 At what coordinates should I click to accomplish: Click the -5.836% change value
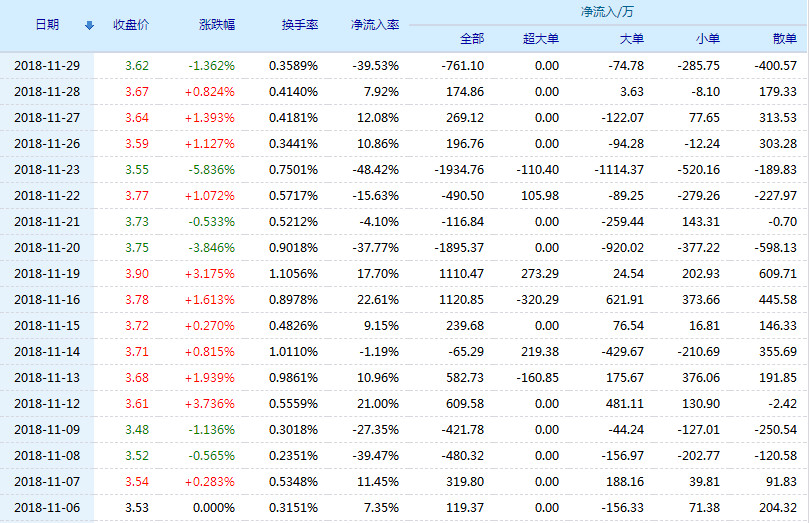[x=211, y=170]
